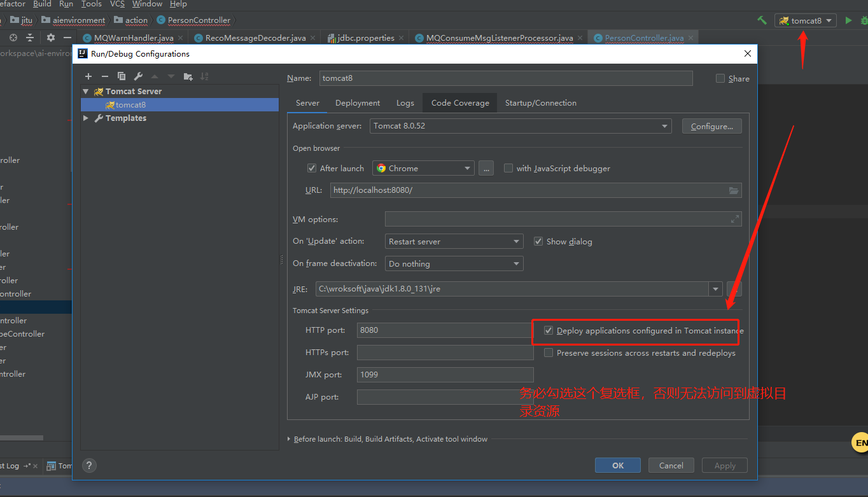The width and height of the screenshot is (868, 497).
Task: Expand the VM options field editor
Action: [x=735, y=219]
